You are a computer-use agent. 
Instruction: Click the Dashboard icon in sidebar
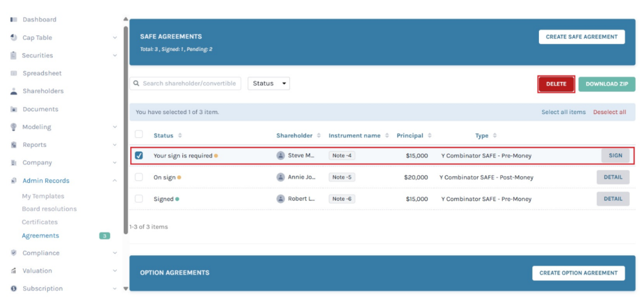tap(14, 20)
